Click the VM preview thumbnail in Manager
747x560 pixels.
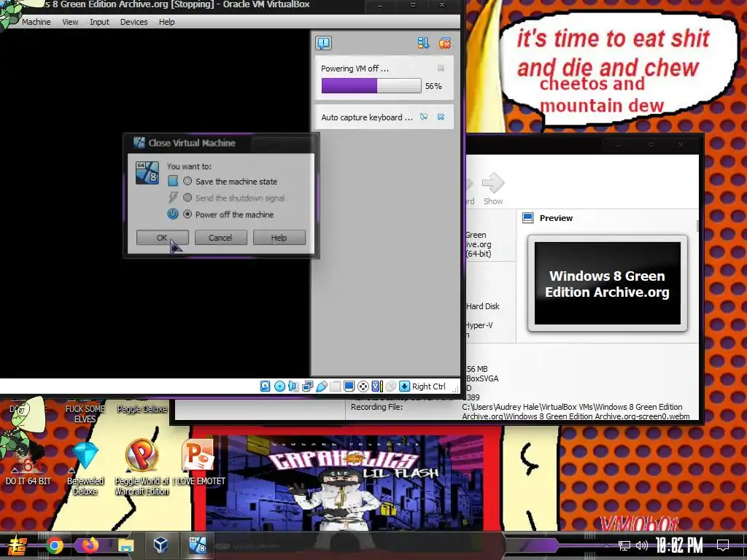pyautogui.click(x=608, y=284)
